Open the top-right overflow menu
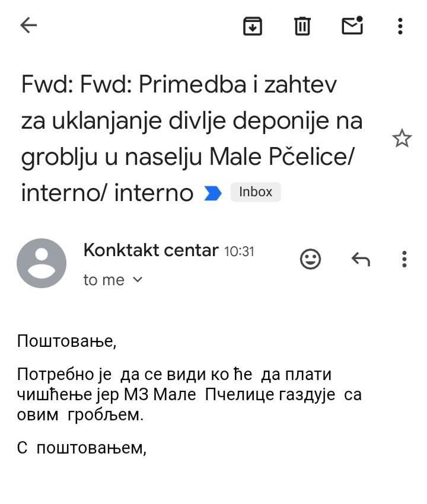 (x=400, y=25)
